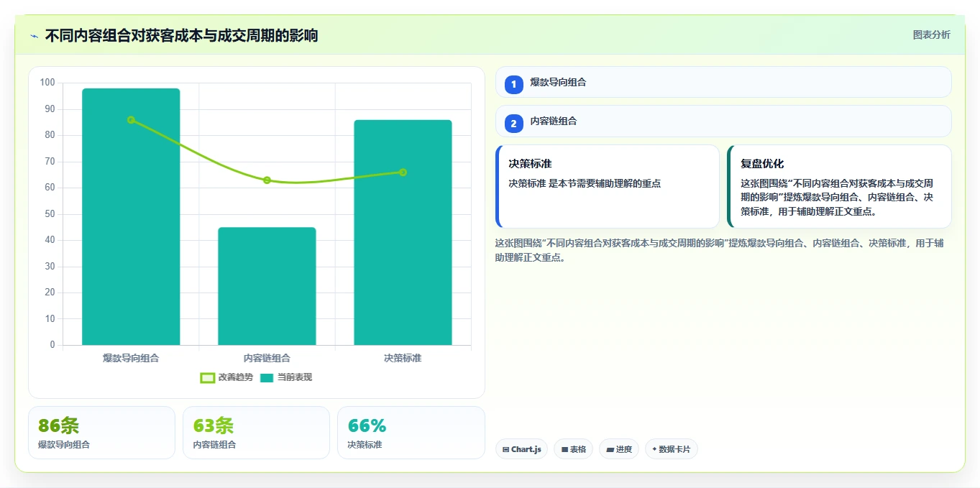Screen dimensions: 980x488
Task: Click the 当前表现 teal legend swatch
Action: [x=267, y=377]
